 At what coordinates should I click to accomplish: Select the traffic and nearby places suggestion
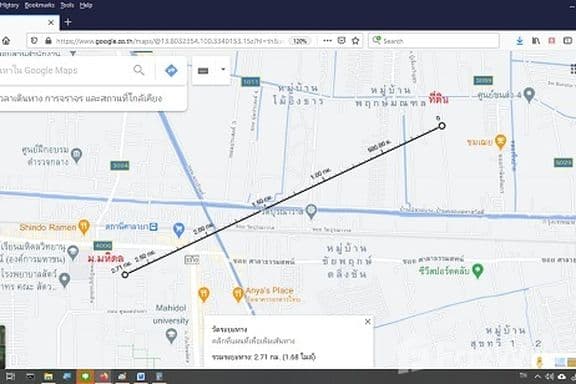click(x=82, y=98)
